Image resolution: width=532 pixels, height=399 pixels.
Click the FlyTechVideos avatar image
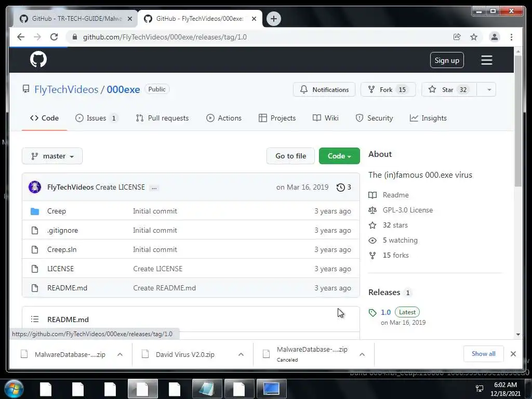tap(35, 187)
